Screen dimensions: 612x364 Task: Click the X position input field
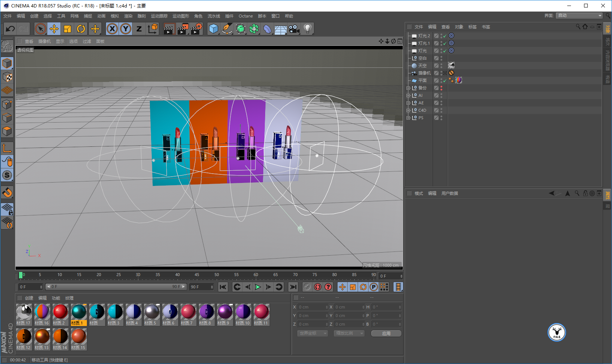tap(313, 307)
